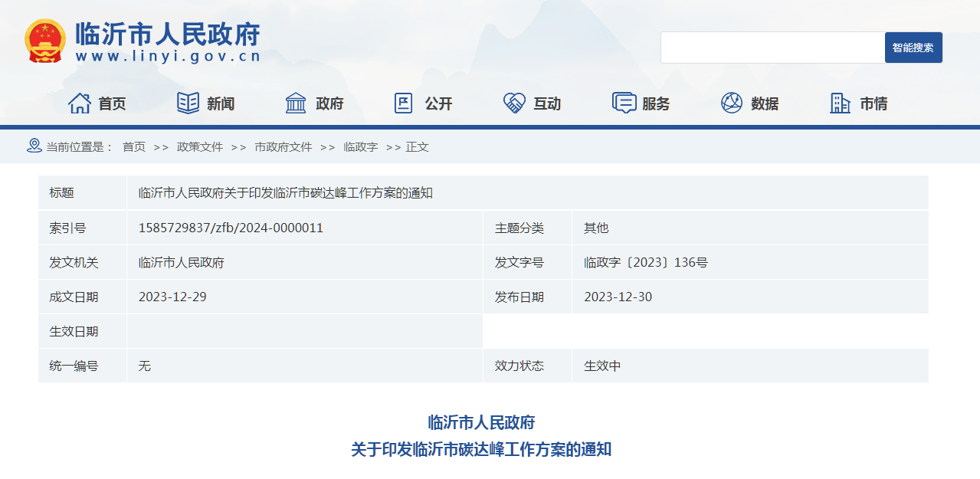The height and width of the screenshot is (479, 980).
Task: Click the office tower icon for 市情
Action: [x=840, y=103]
